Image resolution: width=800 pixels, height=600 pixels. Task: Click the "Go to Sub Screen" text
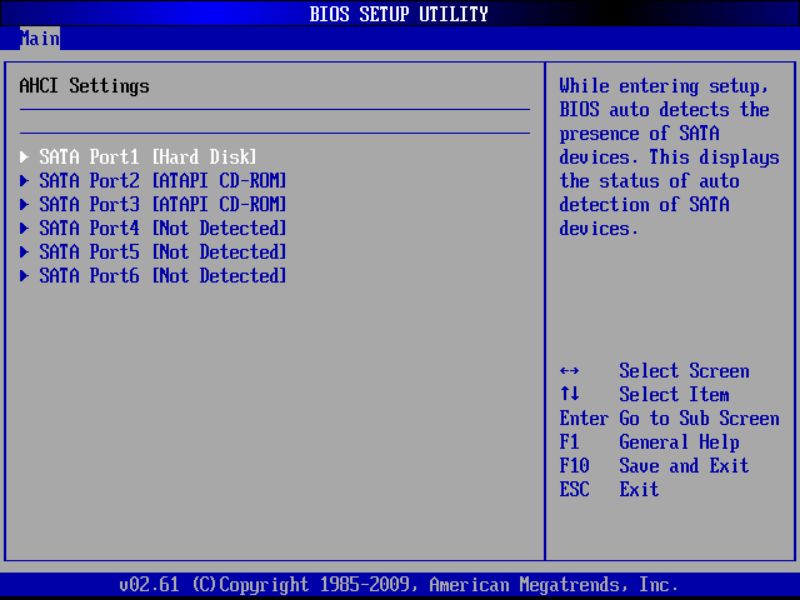pos(699,418)
